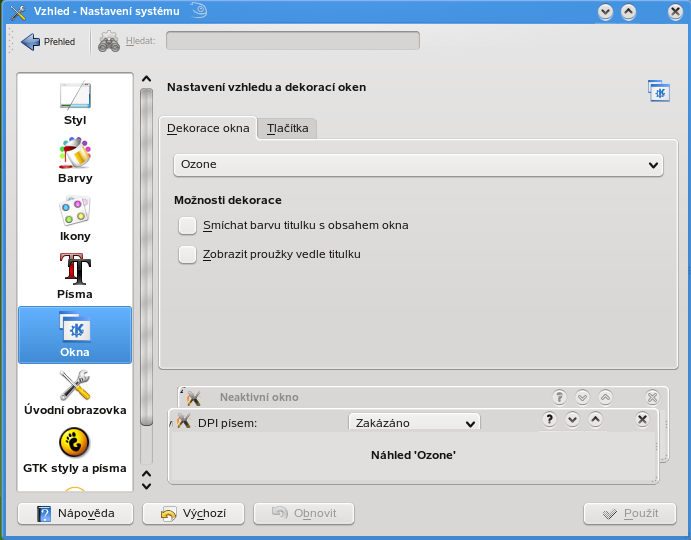Image resolution: width=691 pixels, height=540 pixels.
Task: Click help button in active preview window
Action: tap(549, 419)
